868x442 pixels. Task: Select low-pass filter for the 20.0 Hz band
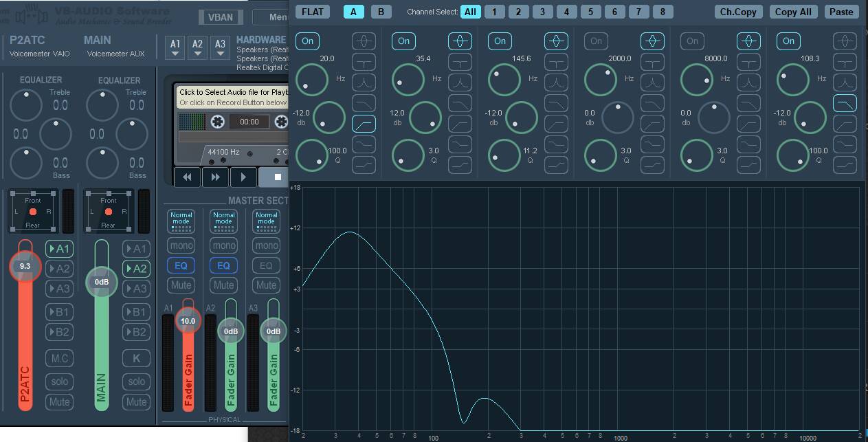[x=364, y=103]
